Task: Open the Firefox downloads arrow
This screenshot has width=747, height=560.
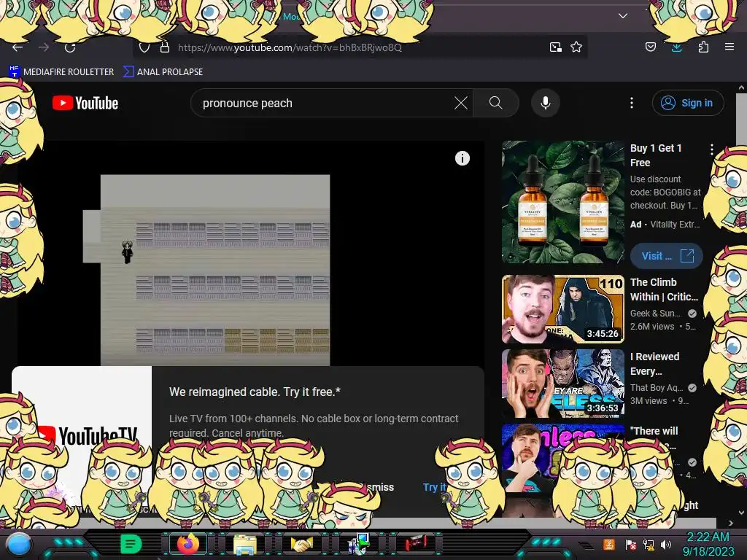Action: (x=676, y=47)
